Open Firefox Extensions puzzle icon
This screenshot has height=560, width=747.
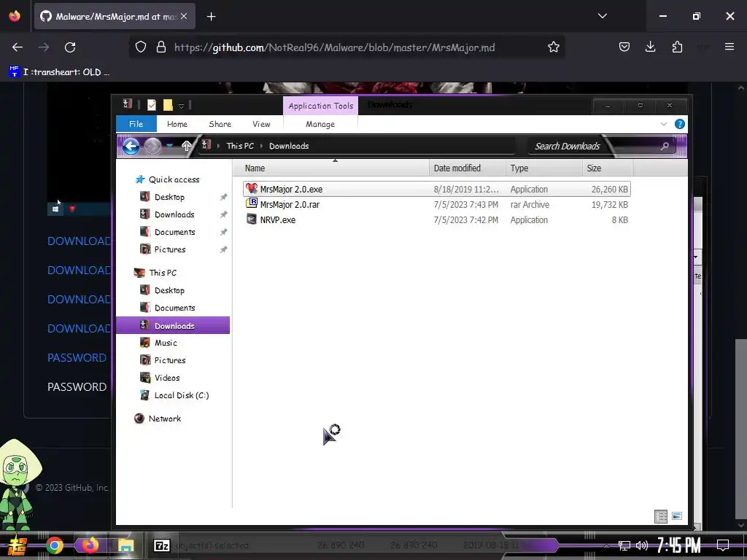tap(677, 47)
